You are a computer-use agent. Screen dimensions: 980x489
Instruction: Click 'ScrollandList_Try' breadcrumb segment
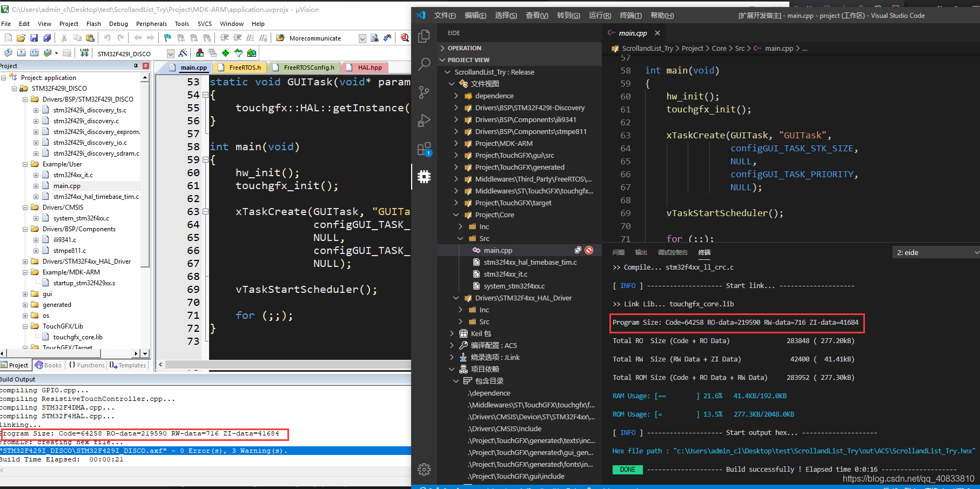click(x=647, y=48)
